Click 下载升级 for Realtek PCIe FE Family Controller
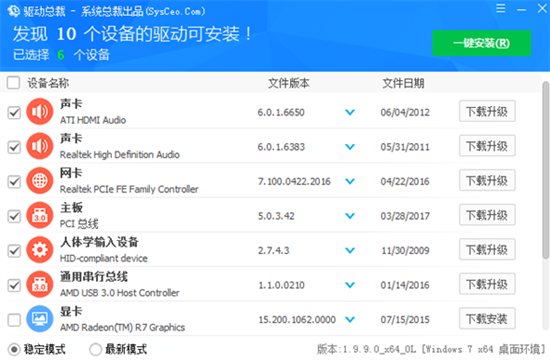Screen dimensions: 550x361 pos(487,180)
